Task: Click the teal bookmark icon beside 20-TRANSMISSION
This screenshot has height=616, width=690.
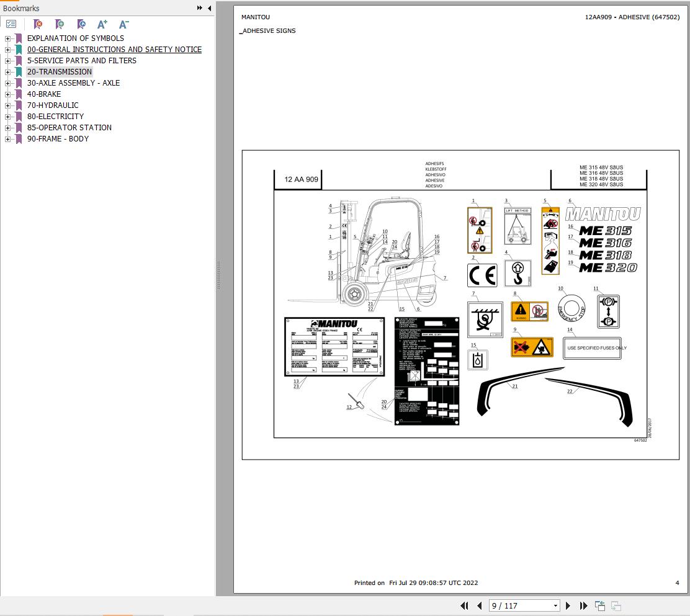Action: 19,72
